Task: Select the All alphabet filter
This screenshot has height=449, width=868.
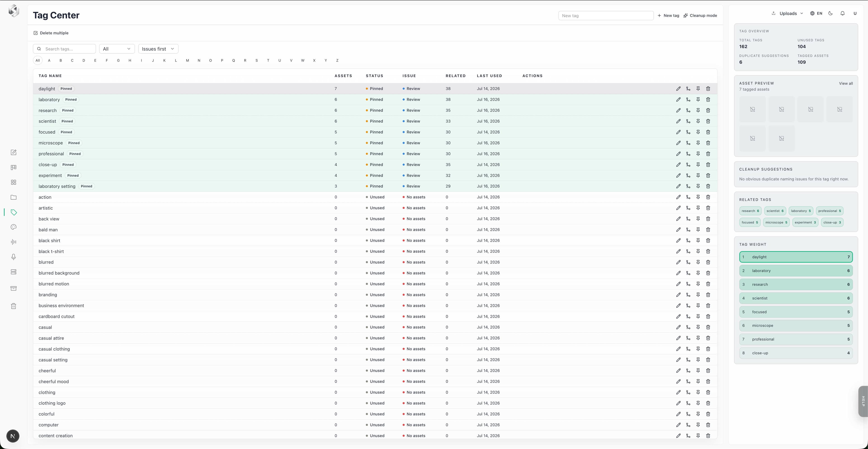Action: [38, 61]
